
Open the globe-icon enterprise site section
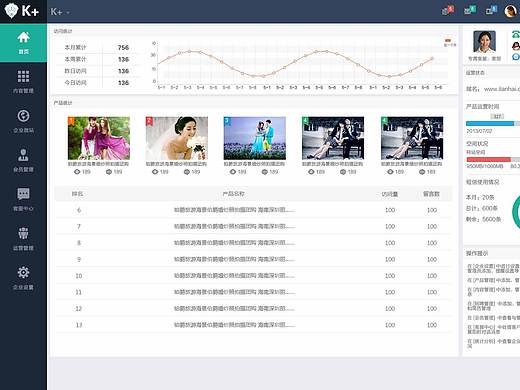pyautogui.click(x=23, y=121)
